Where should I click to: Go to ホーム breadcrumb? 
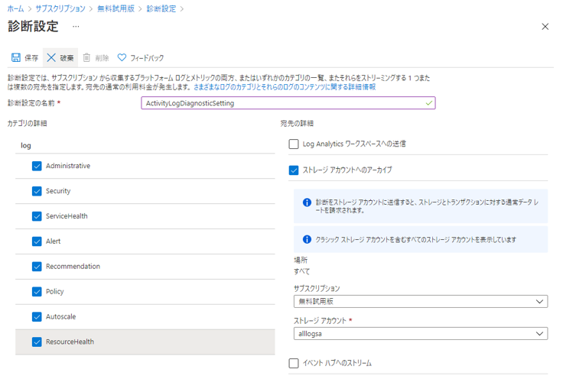[x=15, y=8]
